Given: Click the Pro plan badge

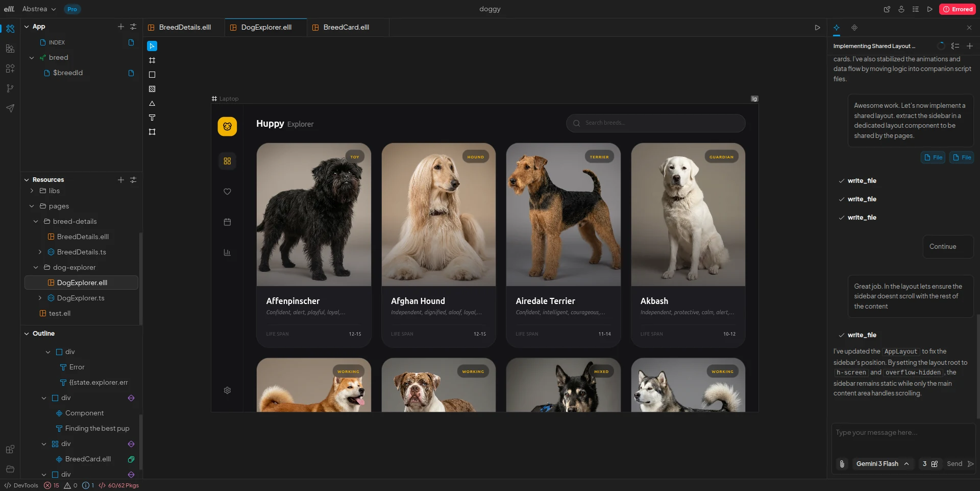Looking at the screenshot, I should (72, 9).
